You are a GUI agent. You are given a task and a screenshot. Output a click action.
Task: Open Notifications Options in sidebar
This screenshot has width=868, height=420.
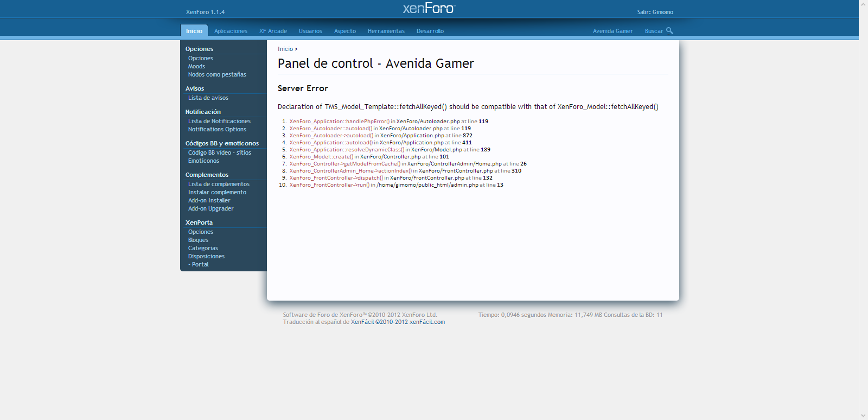point(217,129)
